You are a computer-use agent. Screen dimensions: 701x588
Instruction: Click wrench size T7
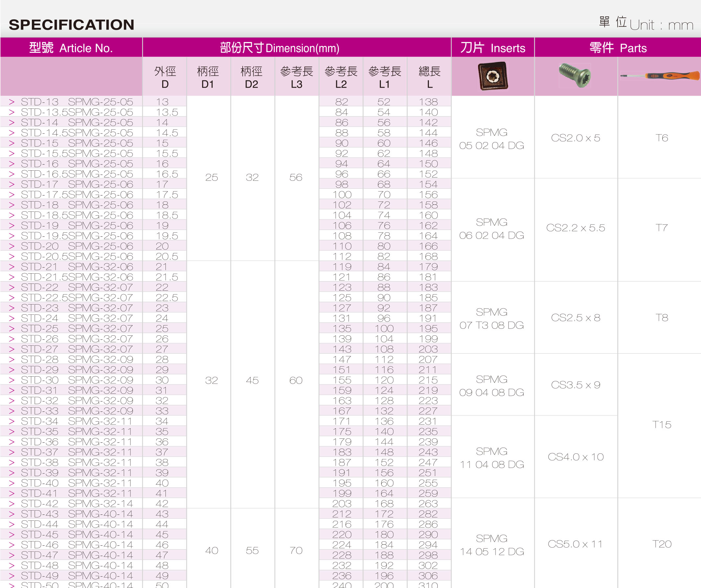click(x=662, y=228)
